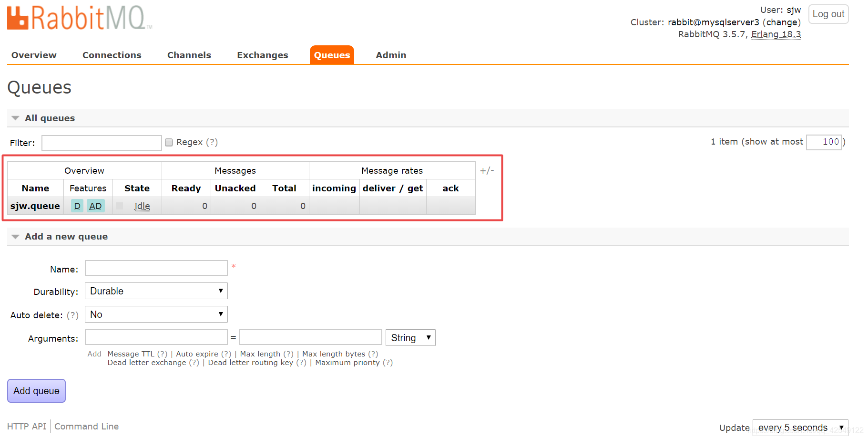The height and width of the screenshot is (439, 868).
Task: Sort by the Ready column header
Action: (186, 188)
